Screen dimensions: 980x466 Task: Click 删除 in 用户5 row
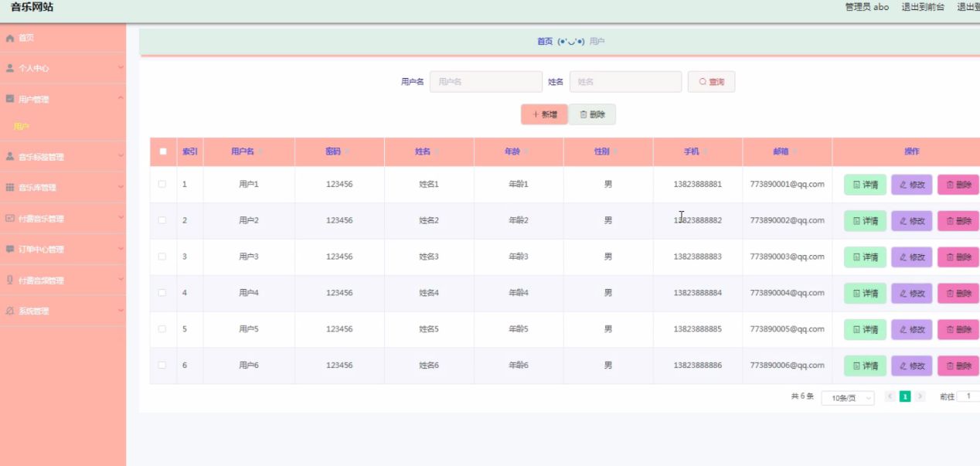pos(958,330)
